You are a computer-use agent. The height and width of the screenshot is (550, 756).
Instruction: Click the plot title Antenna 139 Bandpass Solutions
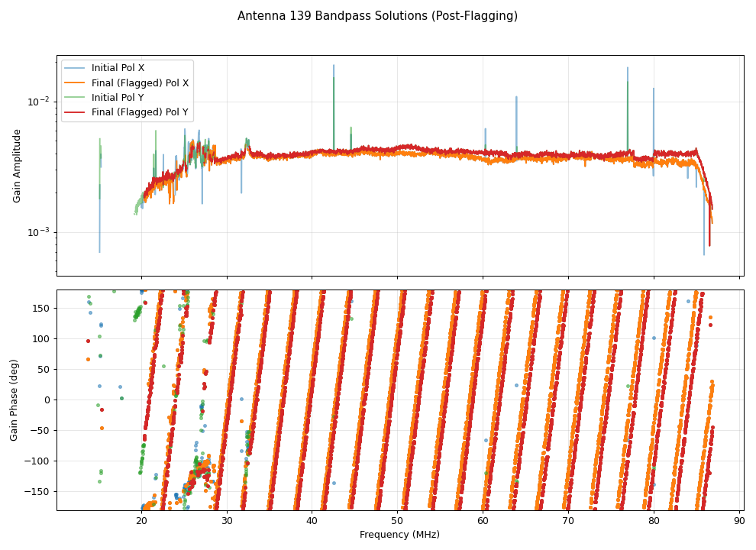377,16
